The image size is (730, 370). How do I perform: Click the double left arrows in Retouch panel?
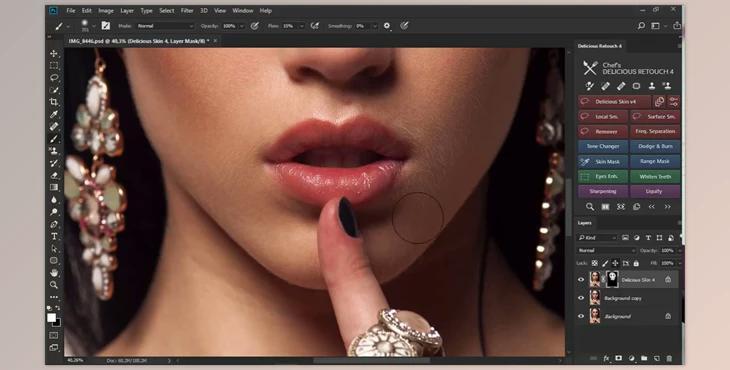[652, 207]
